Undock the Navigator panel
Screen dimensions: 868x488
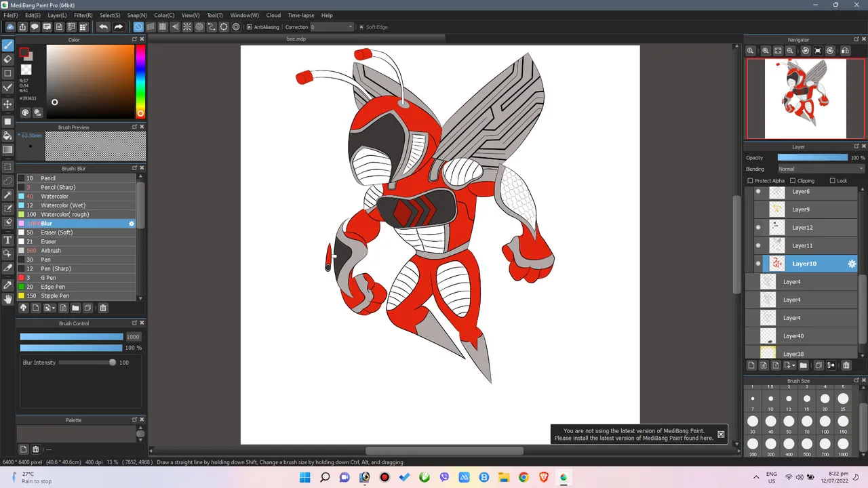click(856, 39)
